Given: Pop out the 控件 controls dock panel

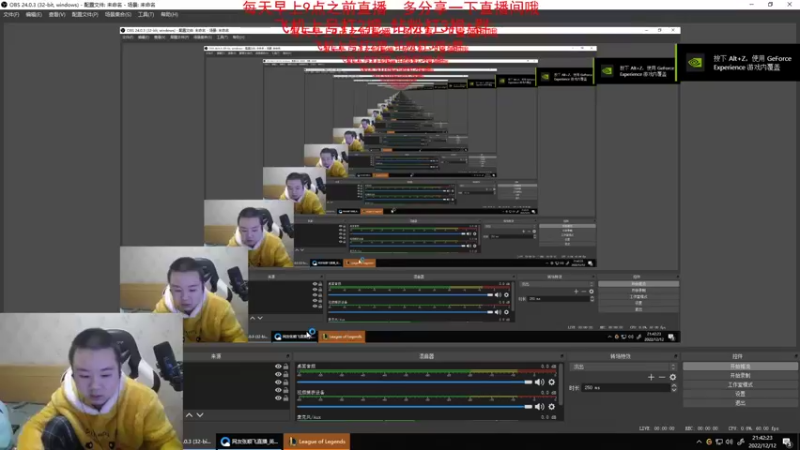Looking at the screenshot, I should [x=795, y=356].
